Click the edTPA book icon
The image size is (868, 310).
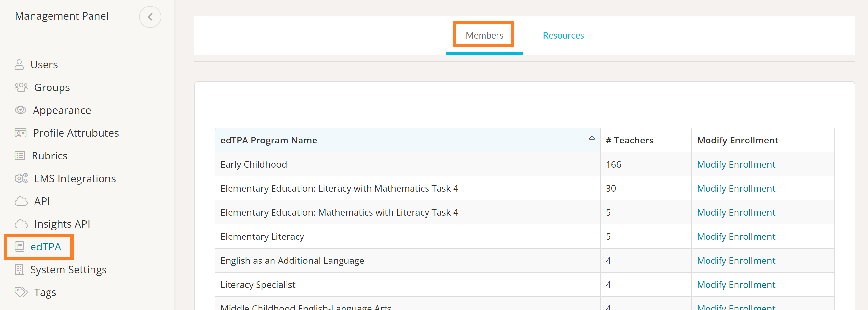(x=19, y=247)
